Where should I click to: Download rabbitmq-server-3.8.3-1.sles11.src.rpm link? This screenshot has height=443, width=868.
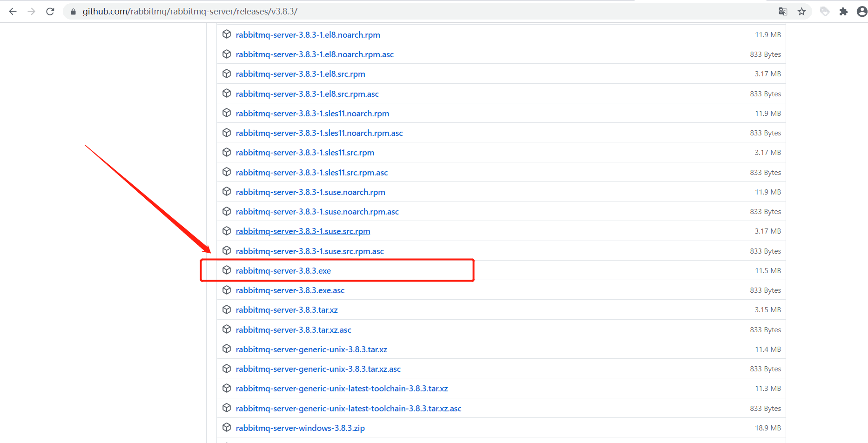(305, 153)
